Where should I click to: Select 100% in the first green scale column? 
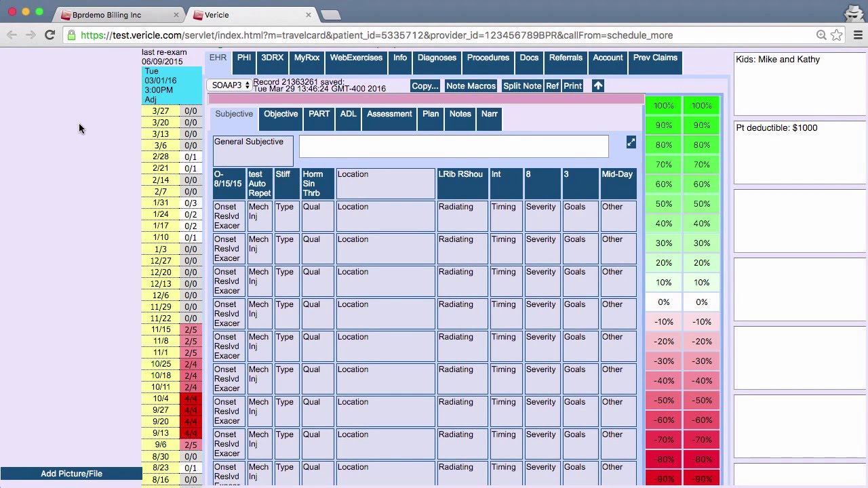(x=664, y=106)
